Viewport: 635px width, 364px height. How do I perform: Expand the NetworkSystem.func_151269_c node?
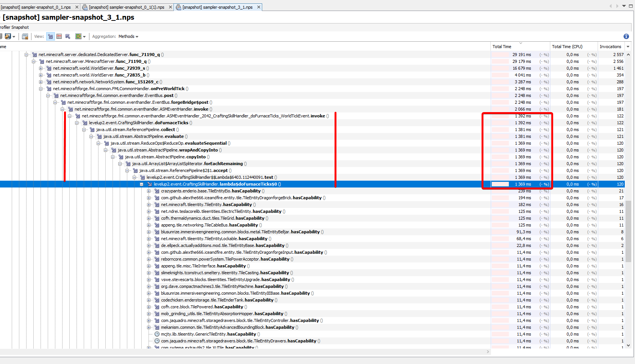pos(41,82)
